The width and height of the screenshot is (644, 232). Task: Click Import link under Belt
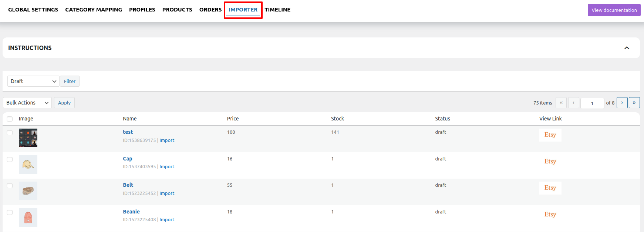coord(167,193)
